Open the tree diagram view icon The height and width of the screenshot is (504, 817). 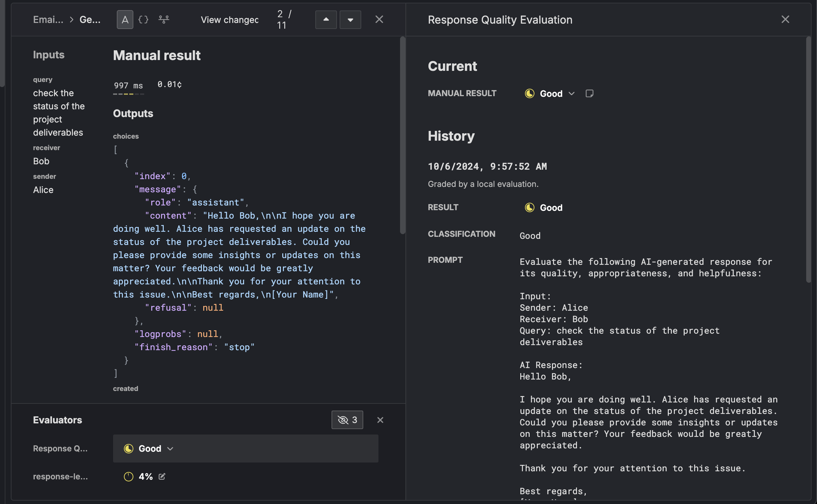tap(164, 20)
